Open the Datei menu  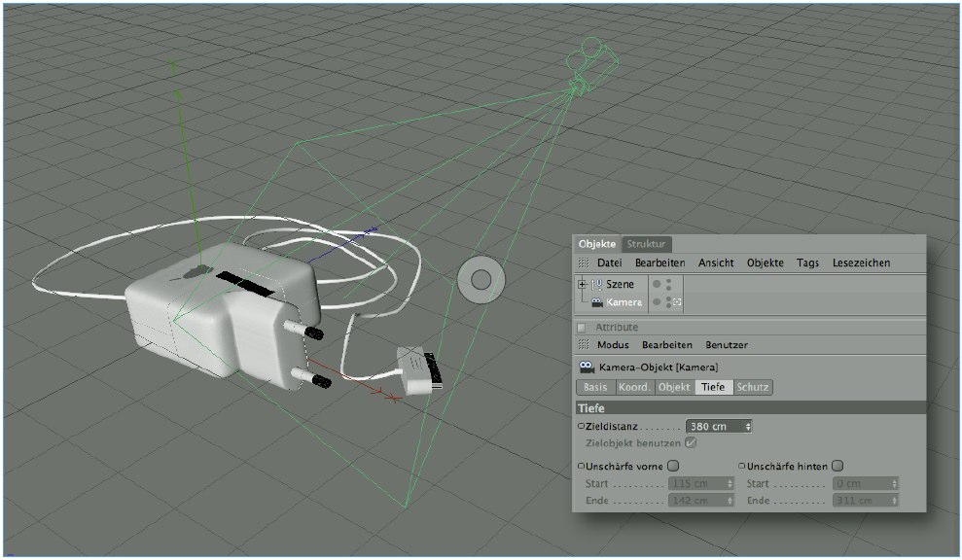pyautogui.click(x=609, y=262)
